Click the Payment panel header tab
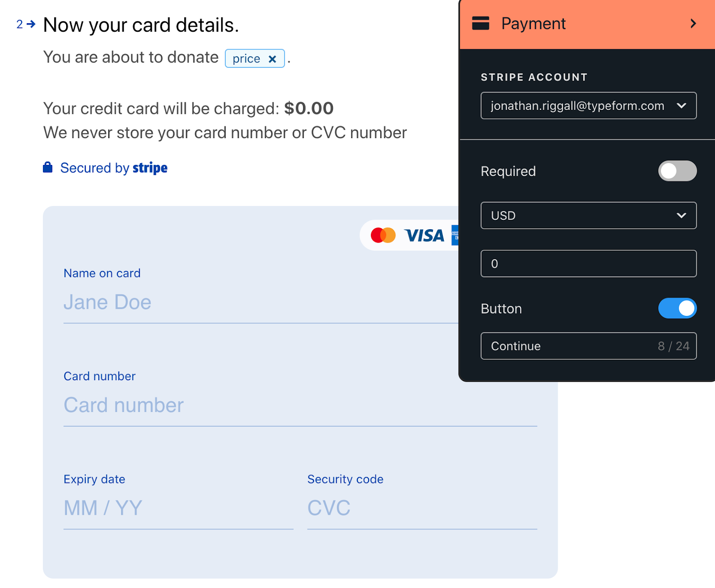This screenshot has width=715, height=588. click(587, 24)
